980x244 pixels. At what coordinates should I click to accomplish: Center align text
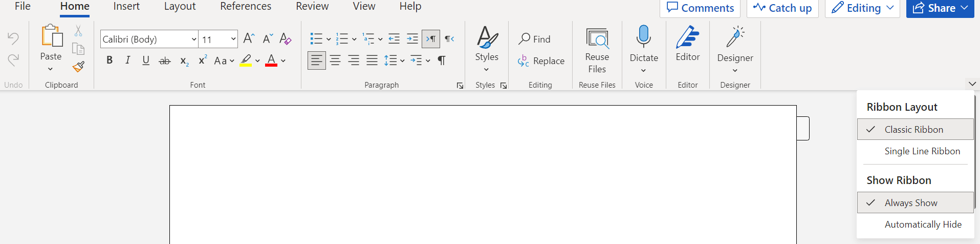point(335,60)
